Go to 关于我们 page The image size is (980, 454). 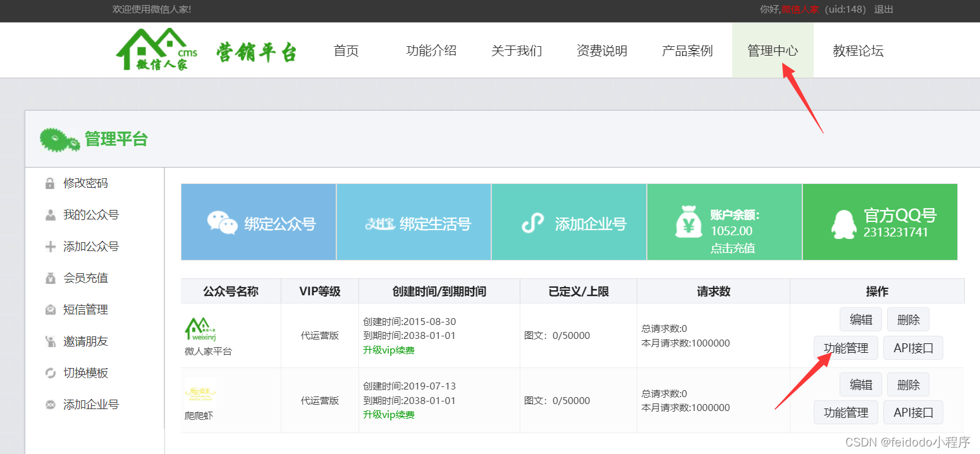coord(517,51)
